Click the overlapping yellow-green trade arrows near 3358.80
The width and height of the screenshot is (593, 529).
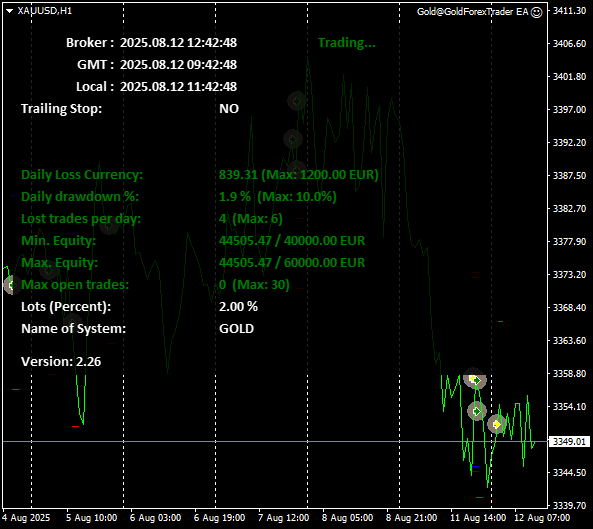click(475, 379)
